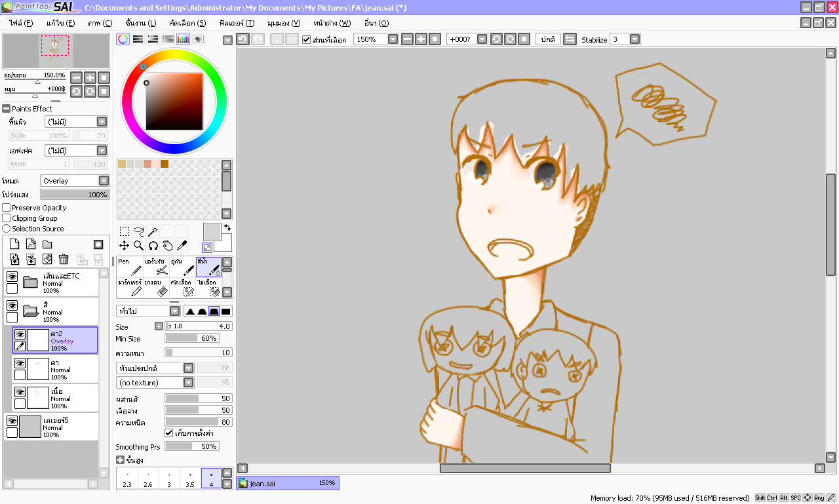
Task: Zoom out the navigator with minus button
Action: 77,77
